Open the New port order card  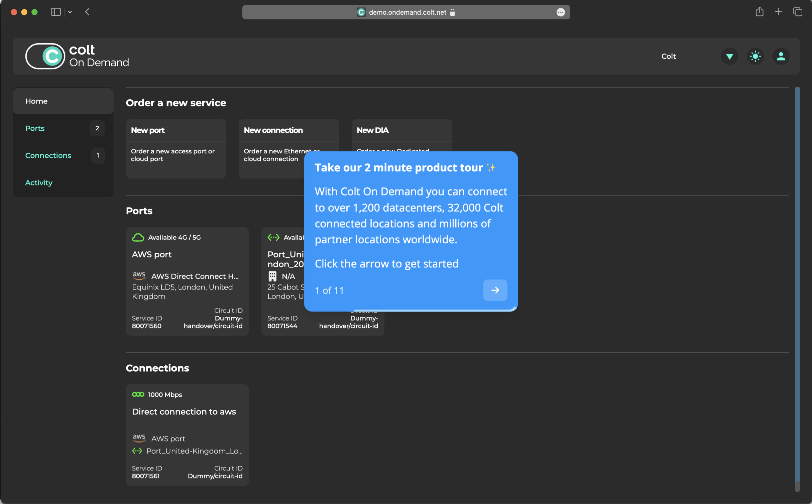point(176,148)
